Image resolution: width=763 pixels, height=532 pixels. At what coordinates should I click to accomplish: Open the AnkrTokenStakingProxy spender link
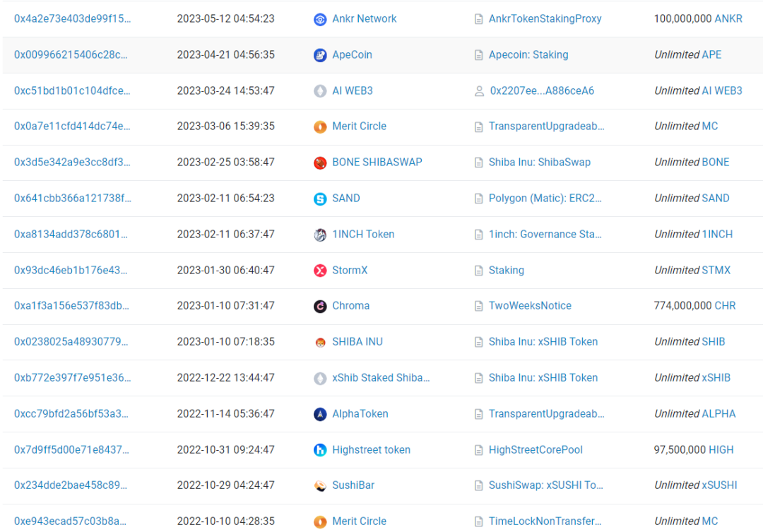545,18
